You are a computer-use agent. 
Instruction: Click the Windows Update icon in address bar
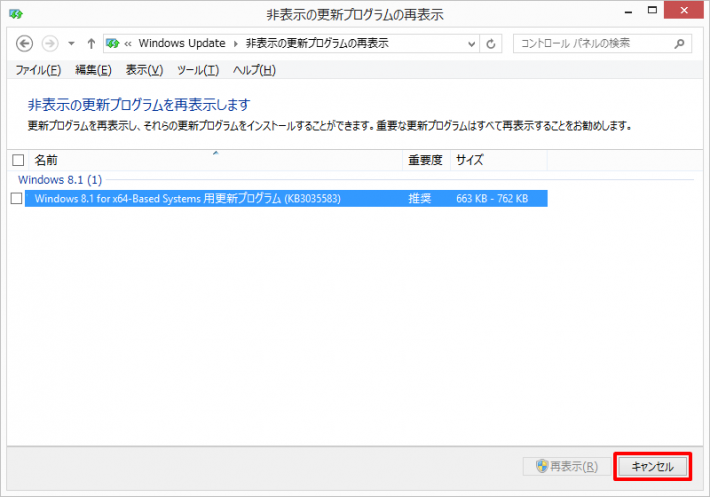[112, 44]
